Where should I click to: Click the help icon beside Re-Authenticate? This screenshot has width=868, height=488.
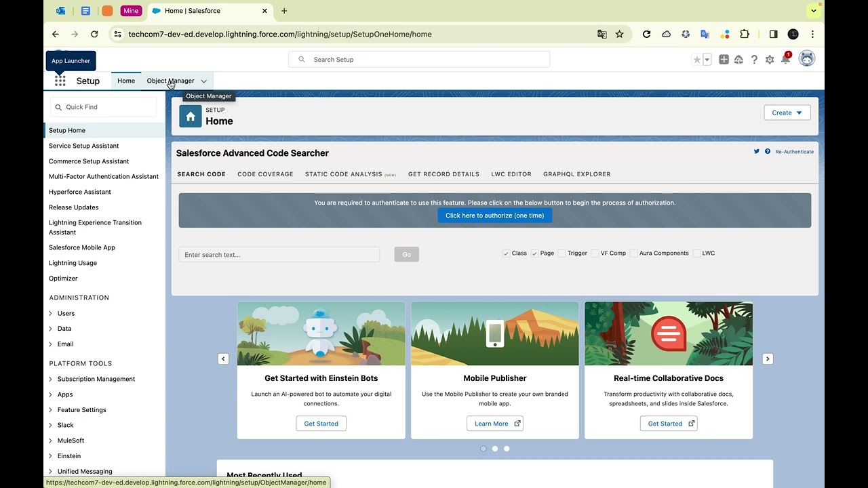tap(768, 151)
